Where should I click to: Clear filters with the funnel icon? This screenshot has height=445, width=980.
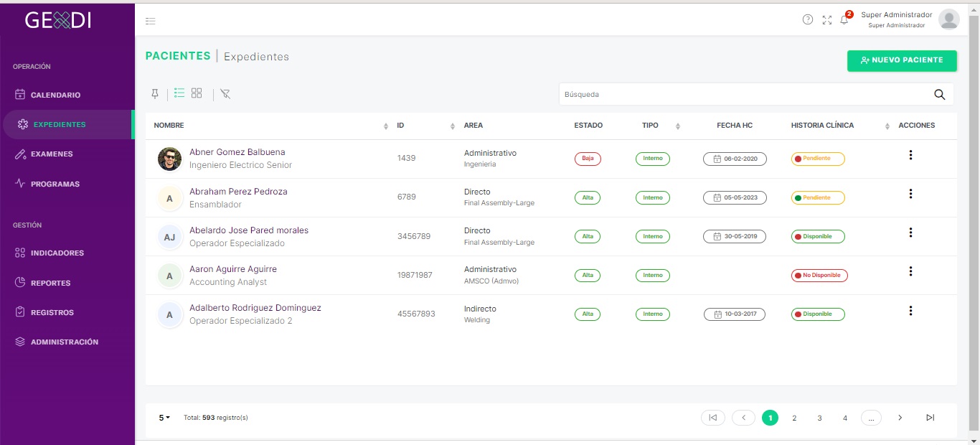click(x=225, y=94)
